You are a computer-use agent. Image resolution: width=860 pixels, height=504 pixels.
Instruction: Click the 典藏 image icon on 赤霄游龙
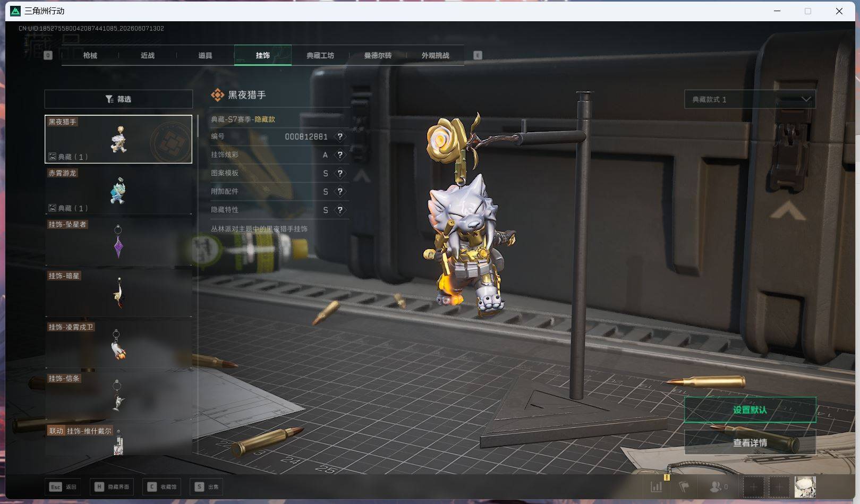pyautogui.click(x=53, y=208)
